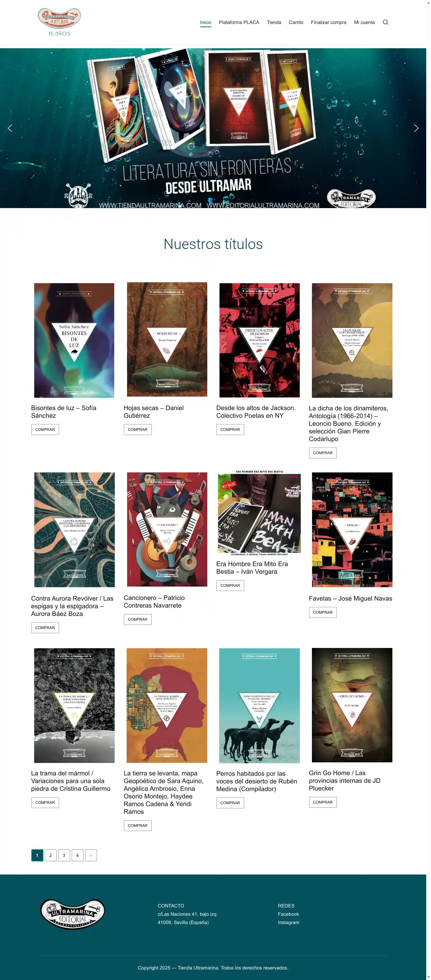Viewport: 431px width, 980px height.
Task: Open the Tienda menu item
Action: [x=274, y=22]
